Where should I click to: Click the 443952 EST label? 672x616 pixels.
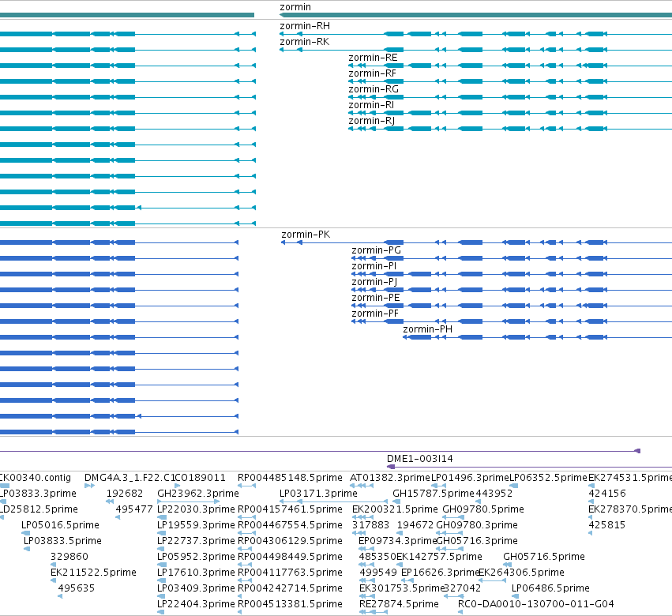coord(494,494)
